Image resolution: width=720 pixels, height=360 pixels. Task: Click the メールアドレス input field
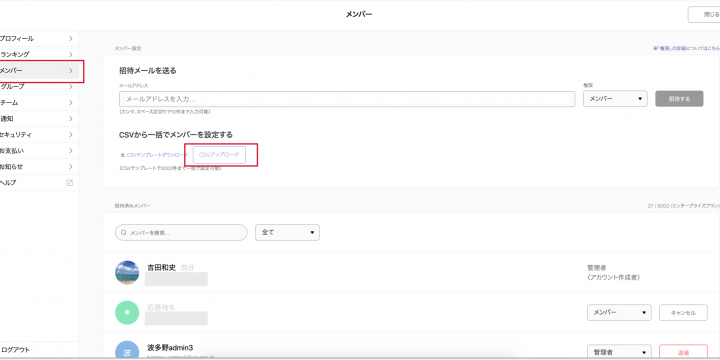[x=347, y=99]
